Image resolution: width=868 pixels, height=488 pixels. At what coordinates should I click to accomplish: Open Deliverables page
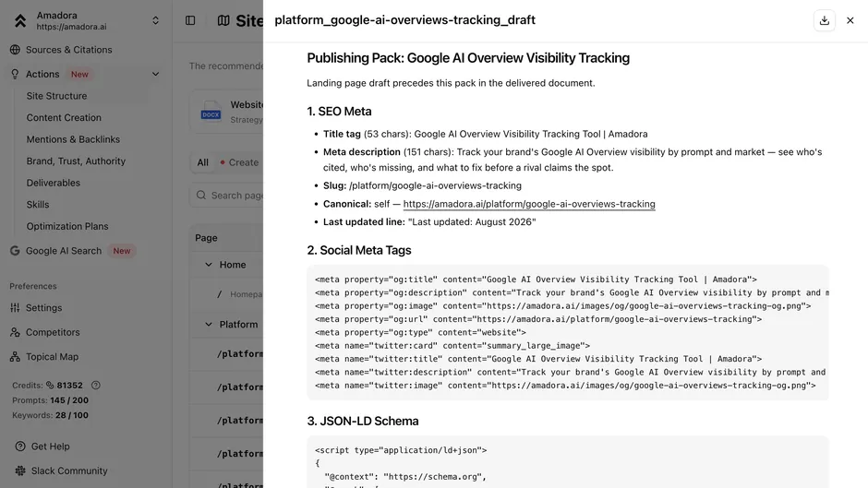(x=54, y=183)
